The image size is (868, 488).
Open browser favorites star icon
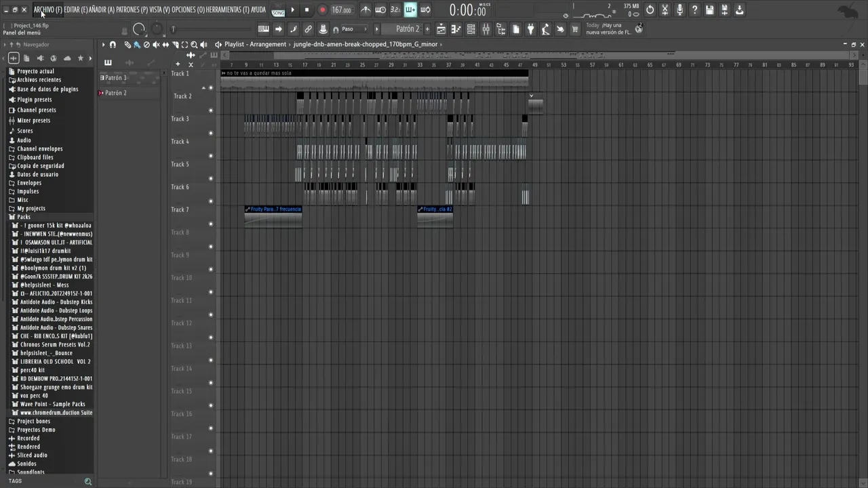(x=80, y=58)
